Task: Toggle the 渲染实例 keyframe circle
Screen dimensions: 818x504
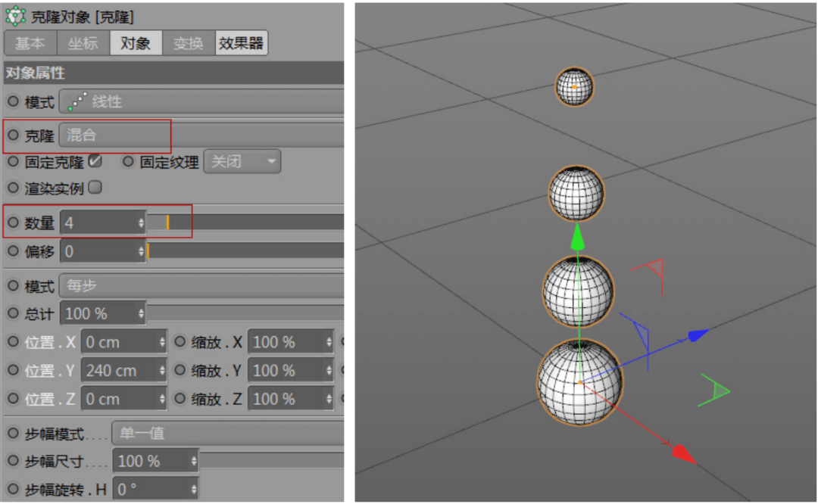Action: coord(13,188)
